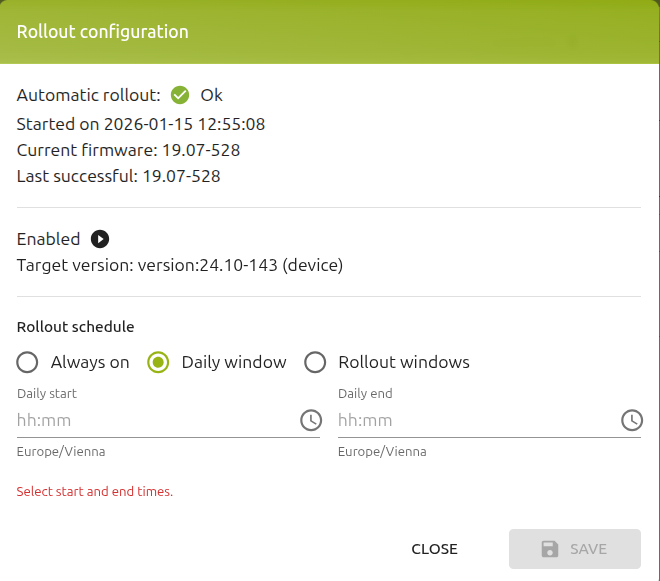Click the green Ok checkmark status icon
Image resolution: width=660 pixels, height=581 pixels.
180,95
